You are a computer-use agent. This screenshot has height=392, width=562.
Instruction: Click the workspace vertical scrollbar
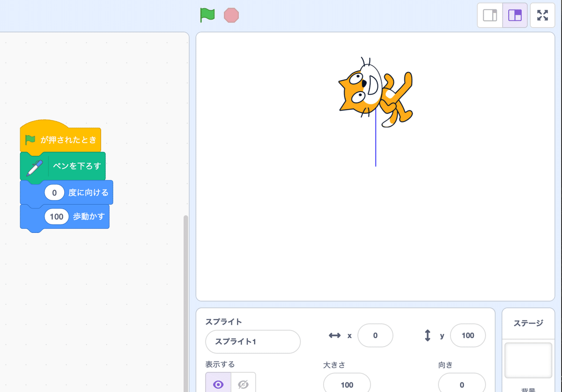coord(186,304)
